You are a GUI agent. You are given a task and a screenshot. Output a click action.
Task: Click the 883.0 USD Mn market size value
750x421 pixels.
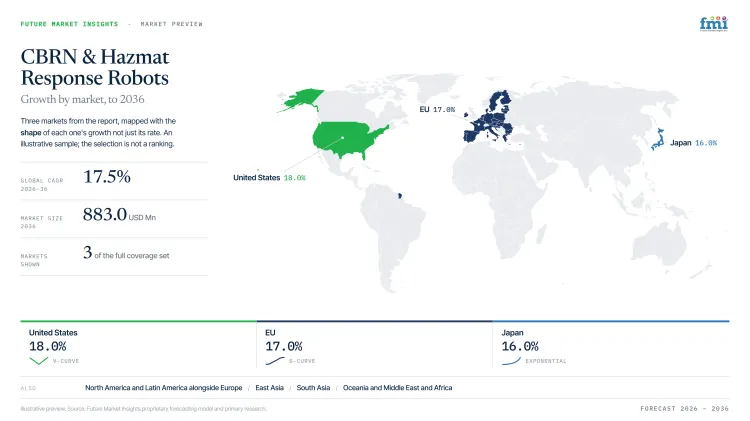tap(119, 214)
